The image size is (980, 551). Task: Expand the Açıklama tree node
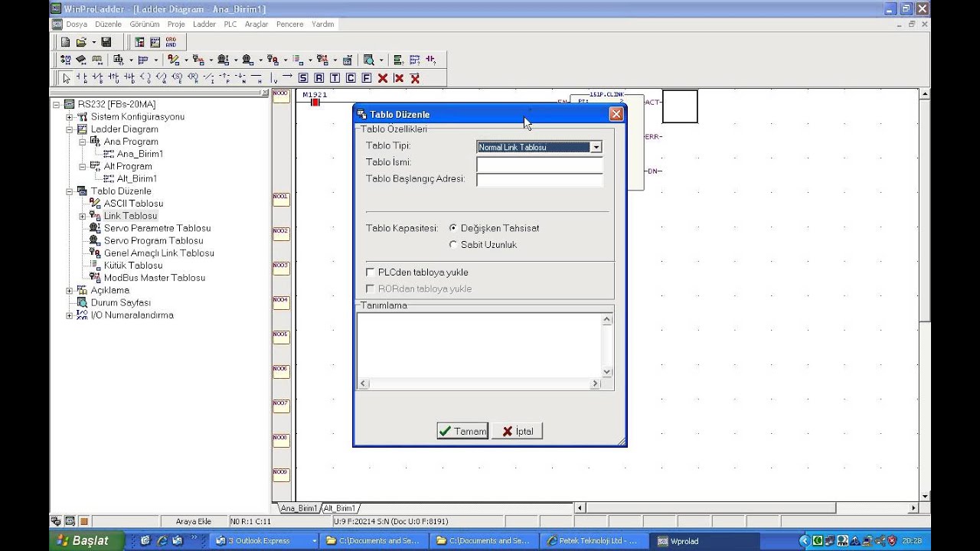click(69, 290)
